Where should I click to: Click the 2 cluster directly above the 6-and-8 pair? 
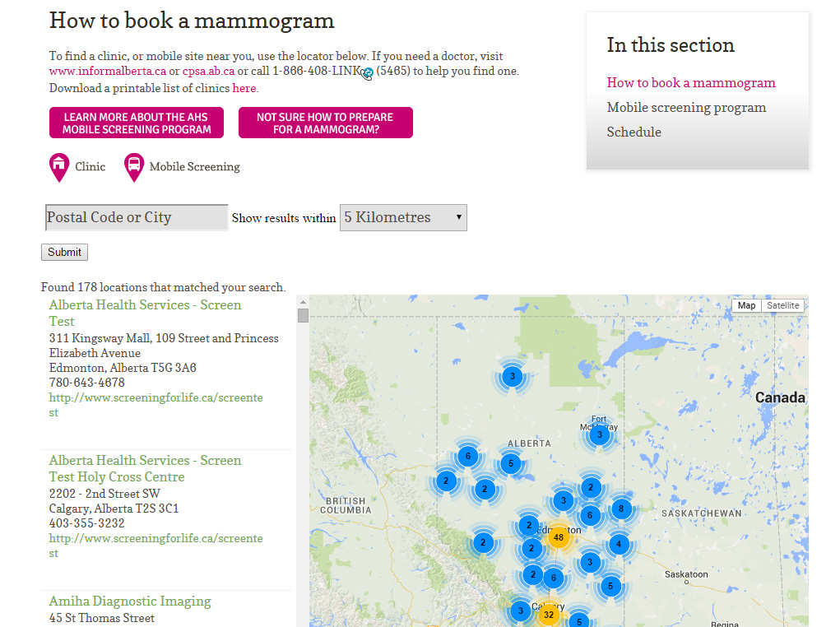point(591,487)
